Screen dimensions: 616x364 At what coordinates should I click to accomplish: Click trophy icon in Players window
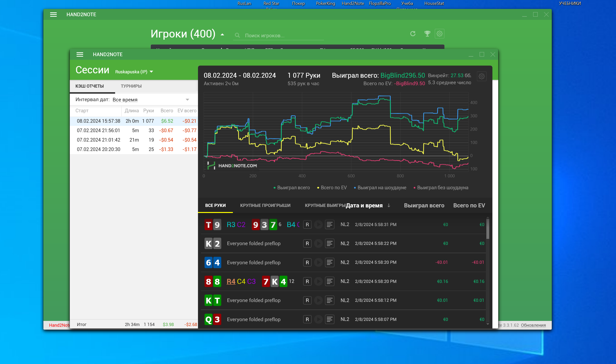point(427,34)
